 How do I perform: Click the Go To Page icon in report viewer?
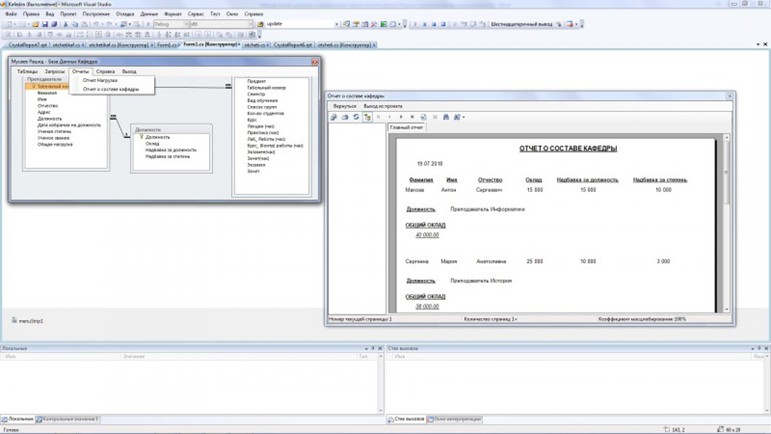click(423, 117)
